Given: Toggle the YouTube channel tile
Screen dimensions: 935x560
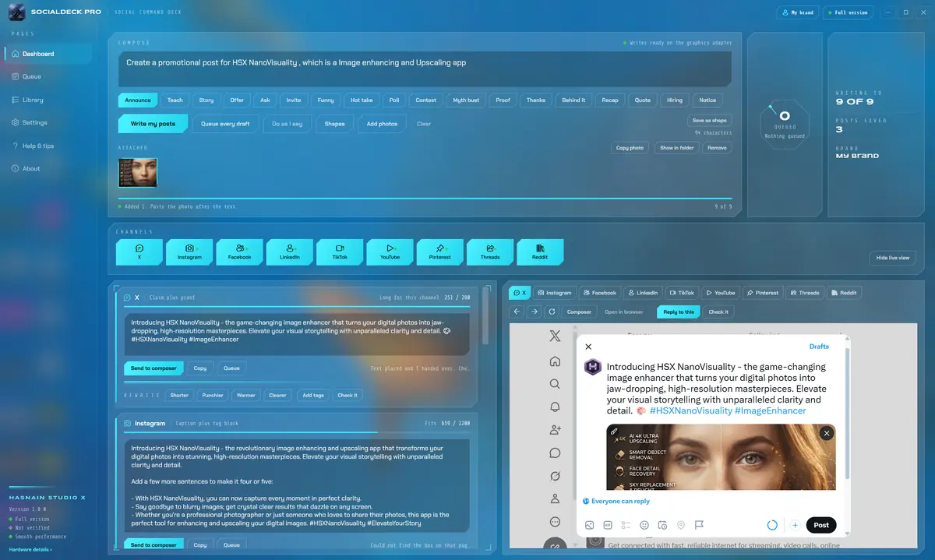Looking at the screenshot, I should pyautogui.click(x=390, y=252).
